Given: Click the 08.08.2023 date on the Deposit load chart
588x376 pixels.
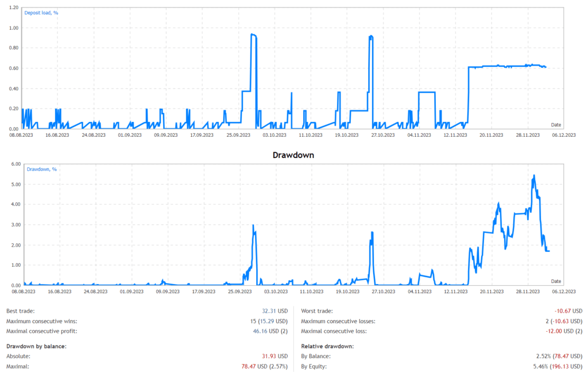Looking at the screenshot, I should [22, 135].
